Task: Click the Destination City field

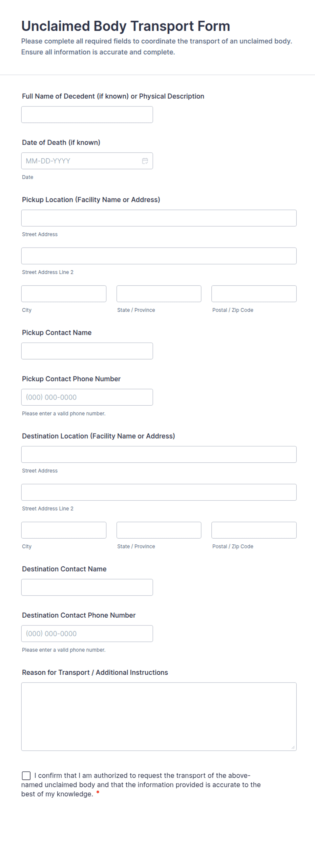Action: [64, 530]
